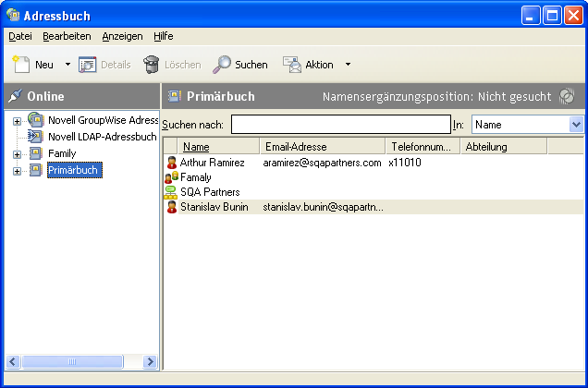
Task: Click the Details toolbar icon
Action: (x=88, y=65)
